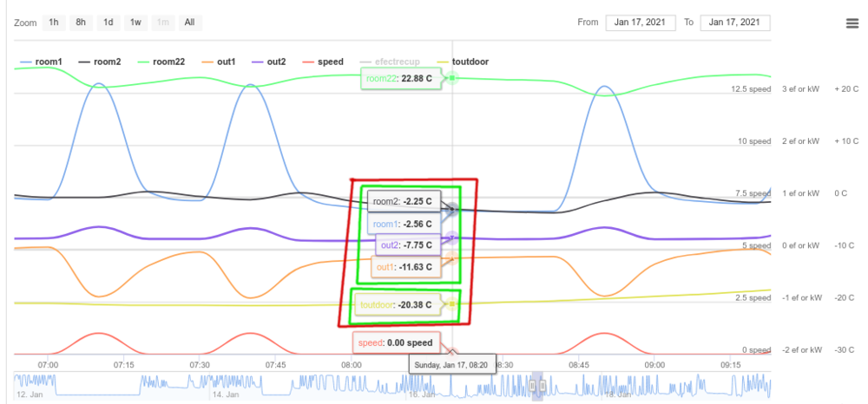The width and height of the screenshot is (868, 404).
Task: Click the room22 data point marker
Action: coord(451,79)
